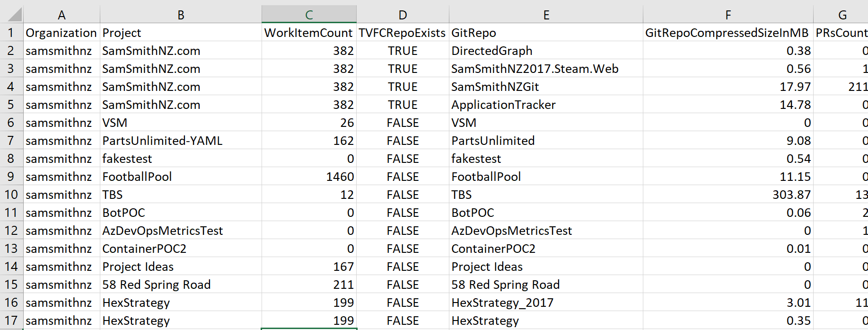Select column C header
868x330 pixels.
click(x=309, y=15)
